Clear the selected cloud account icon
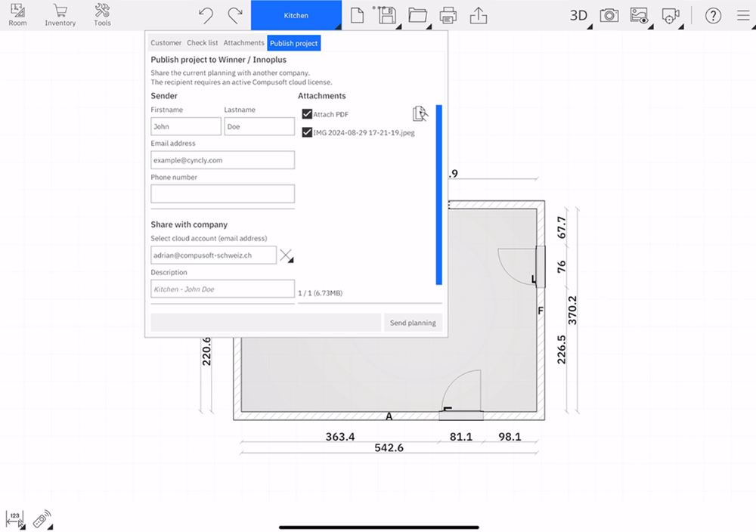 286,255
